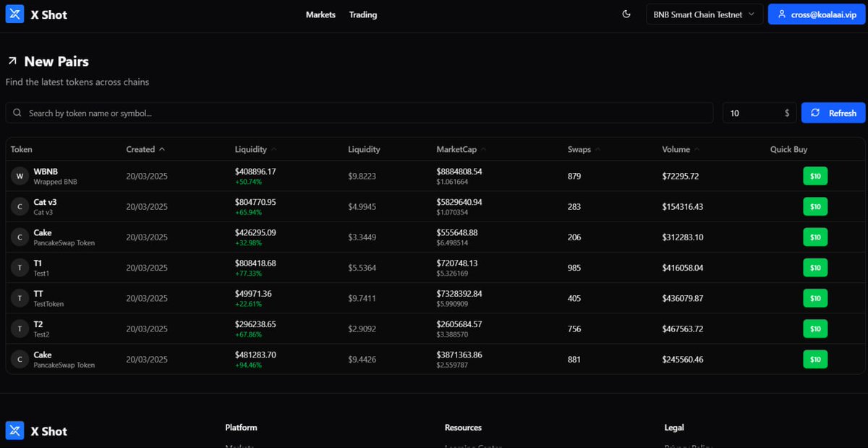Click T2 token avatar icon
Viewport: 868px width, 448px height.
20,329
